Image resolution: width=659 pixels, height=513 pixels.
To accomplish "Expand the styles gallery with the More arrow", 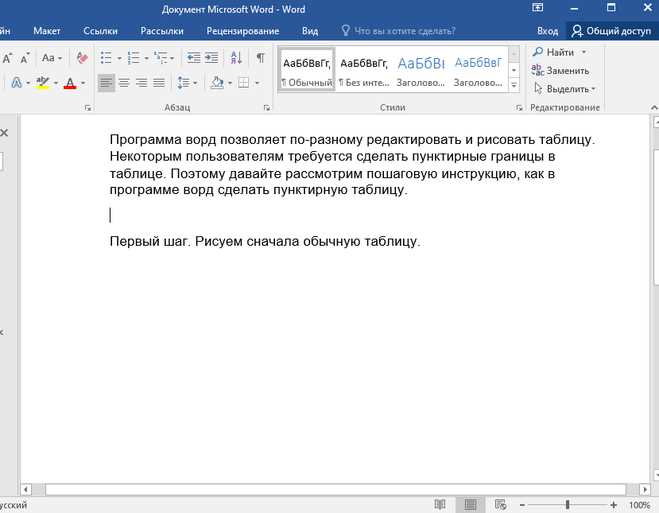I will point(514,85).
